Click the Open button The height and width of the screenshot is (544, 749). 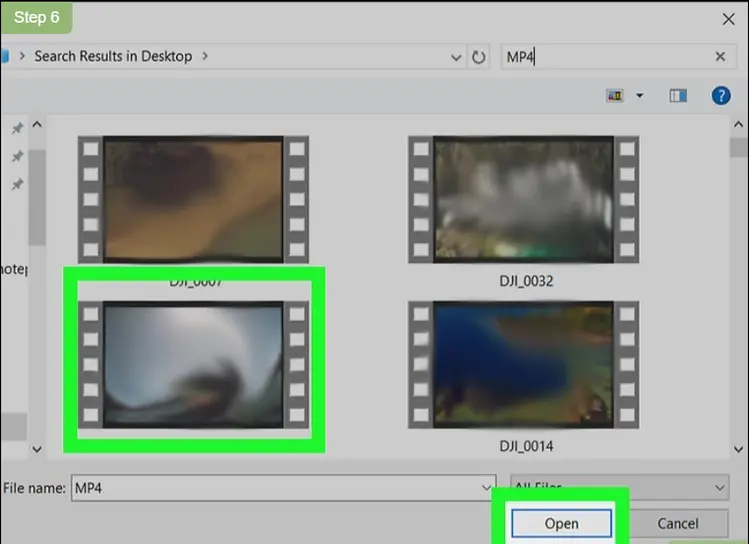(x=561, y=524)
